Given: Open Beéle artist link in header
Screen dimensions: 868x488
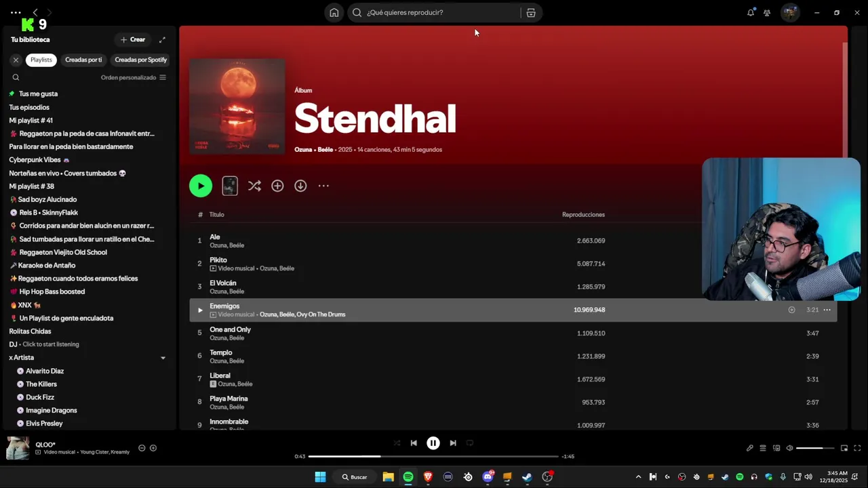Looking at the screenshot, I should [325, 150].
